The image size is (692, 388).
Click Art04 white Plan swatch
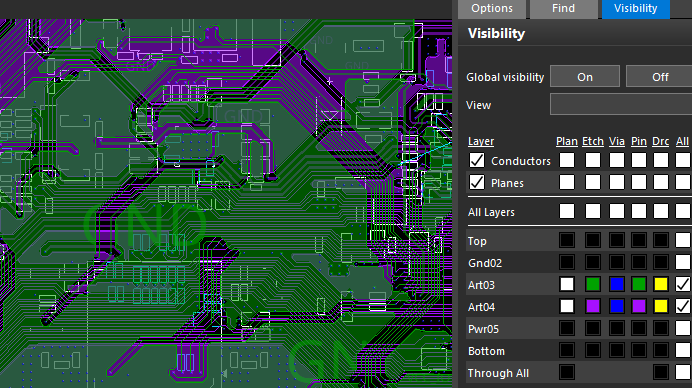(x=567, y=306)
